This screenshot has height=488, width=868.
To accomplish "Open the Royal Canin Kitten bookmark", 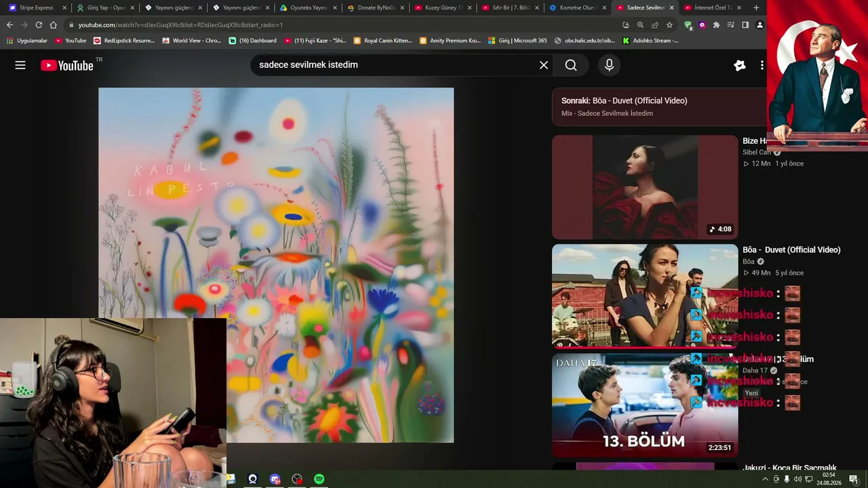I will (x=382, y=41).
